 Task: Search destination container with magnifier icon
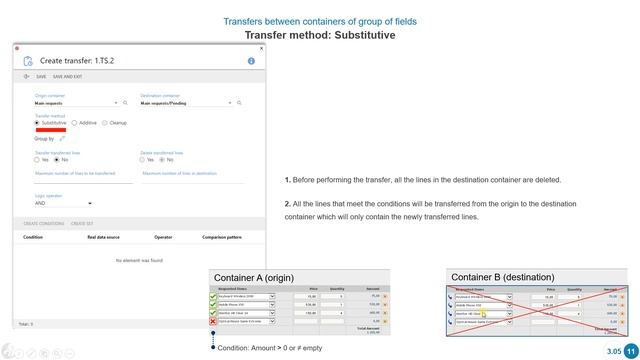click(239, 103)
